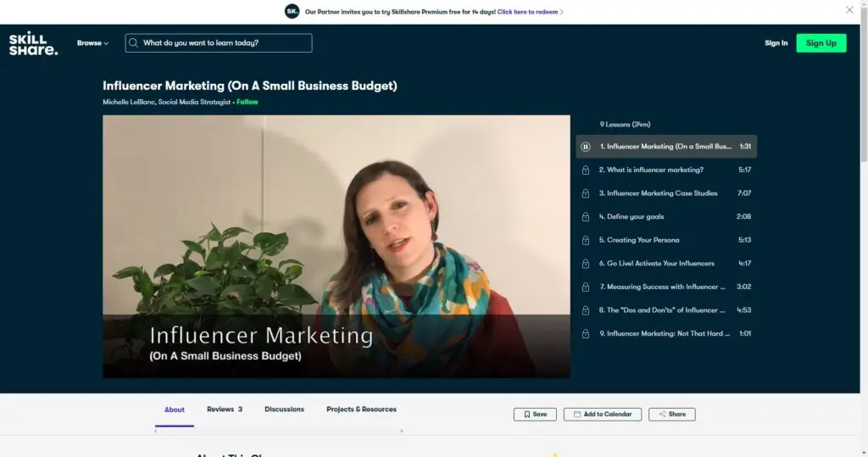Click the Sign In link

pyautogui.click(x=776, y=43)
